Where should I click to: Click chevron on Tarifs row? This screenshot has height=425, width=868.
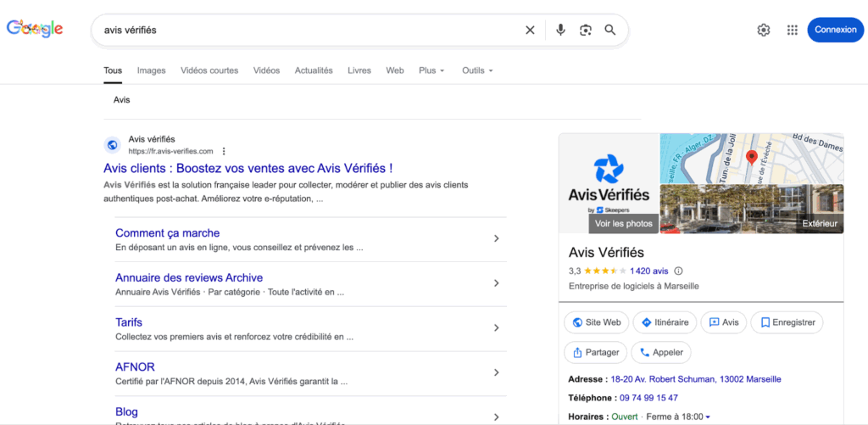(x=497, y=328)
